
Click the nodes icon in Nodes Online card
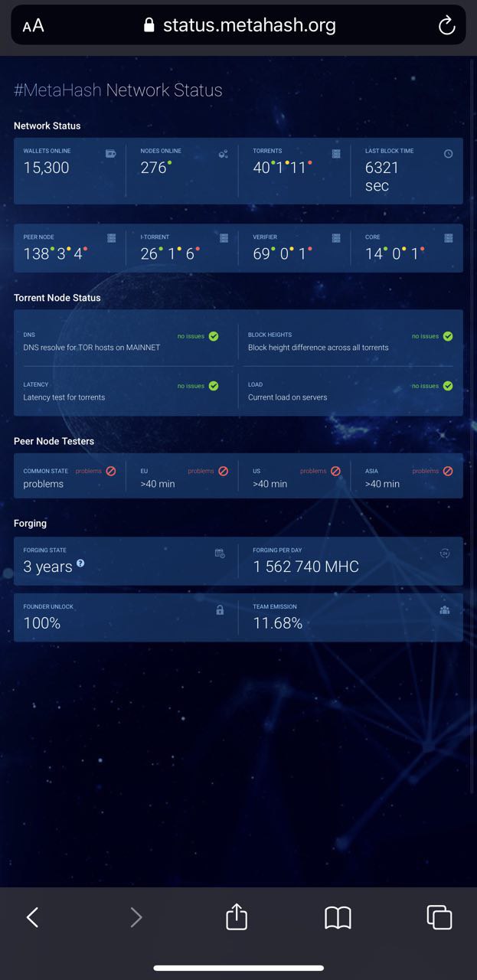224,154
